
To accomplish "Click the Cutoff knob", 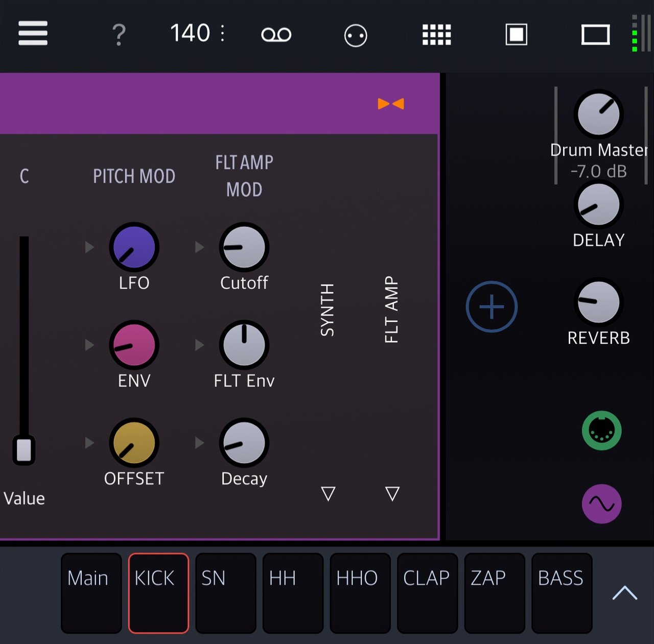I will pyautogui.click(x=244, y=247).
